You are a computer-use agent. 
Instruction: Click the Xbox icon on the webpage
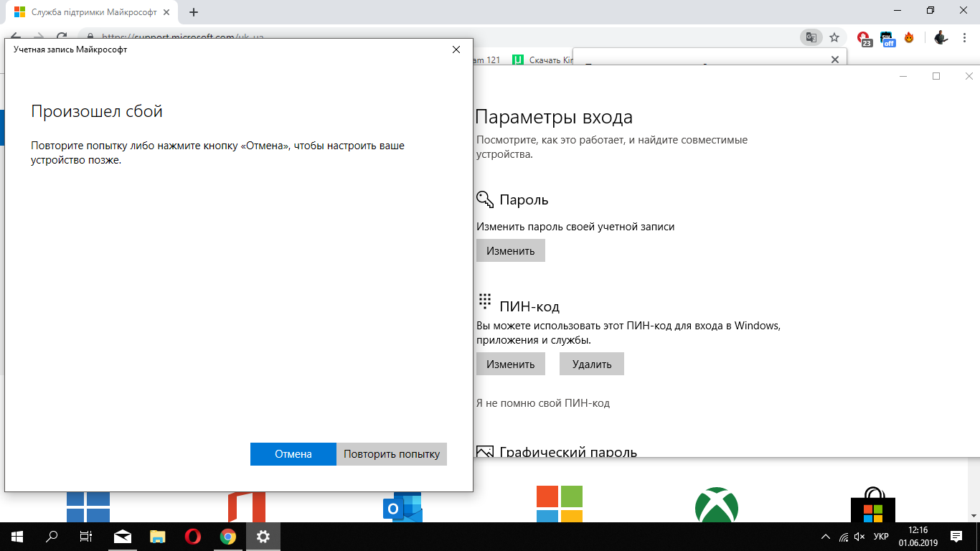click(717, 505)
